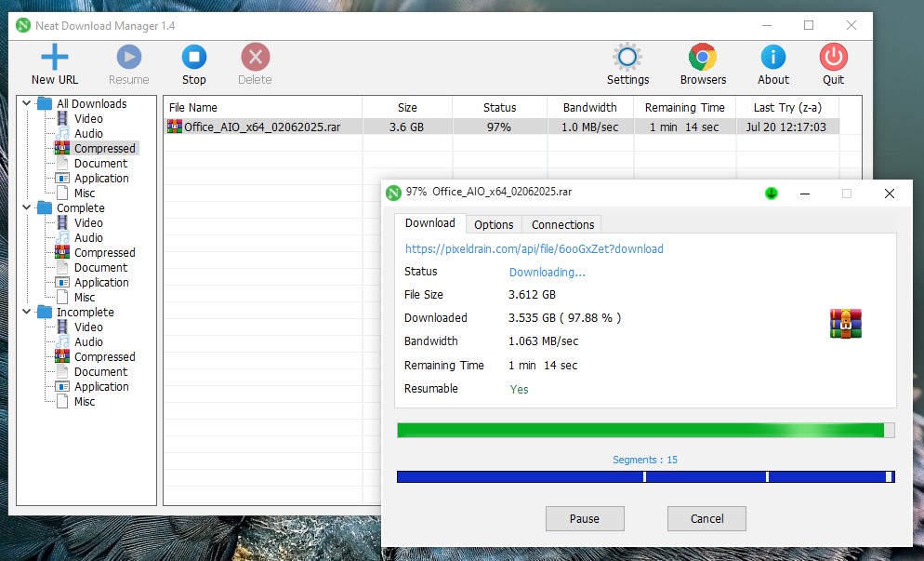Click the Jul 20 12:17:03 cell

(x=786, y=127)
